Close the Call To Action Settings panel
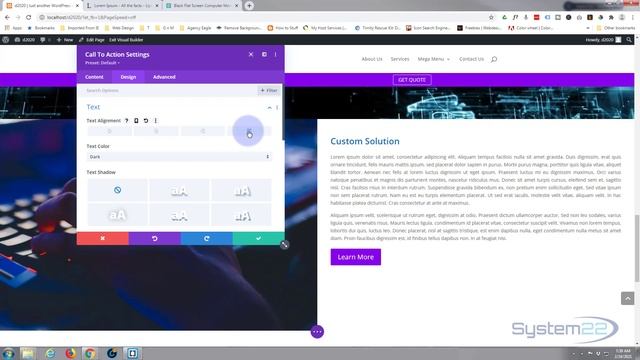640x360 pixels. pyautogui.click(x=251, y=54)
